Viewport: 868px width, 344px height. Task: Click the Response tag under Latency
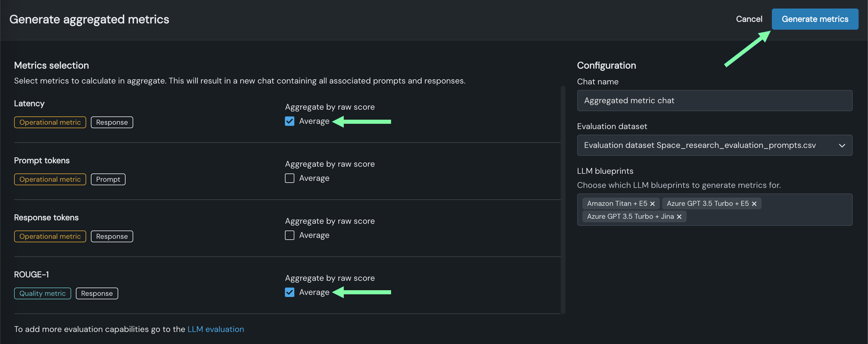111,122
